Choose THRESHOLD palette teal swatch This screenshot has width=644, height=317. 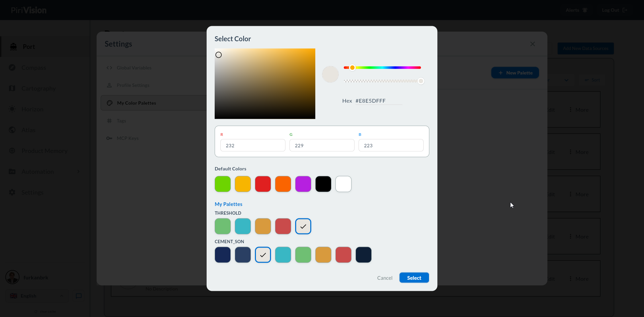coord(243,226)
